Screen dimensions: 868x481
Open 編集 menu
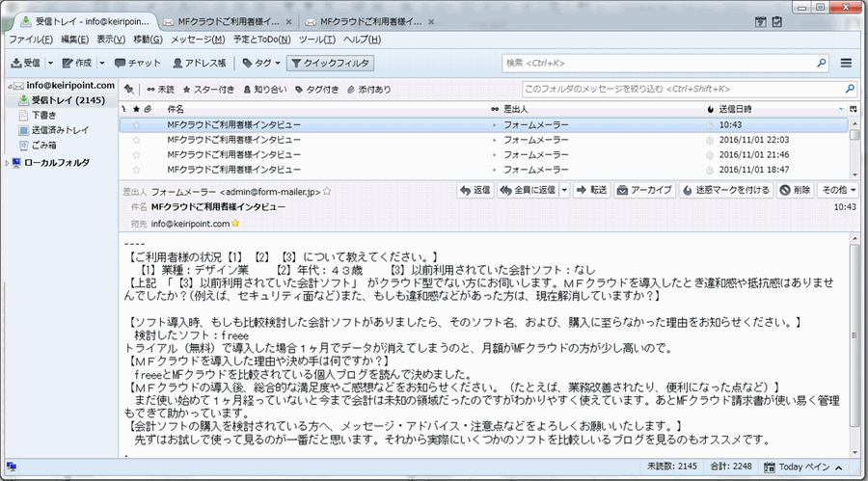point(74,40)
